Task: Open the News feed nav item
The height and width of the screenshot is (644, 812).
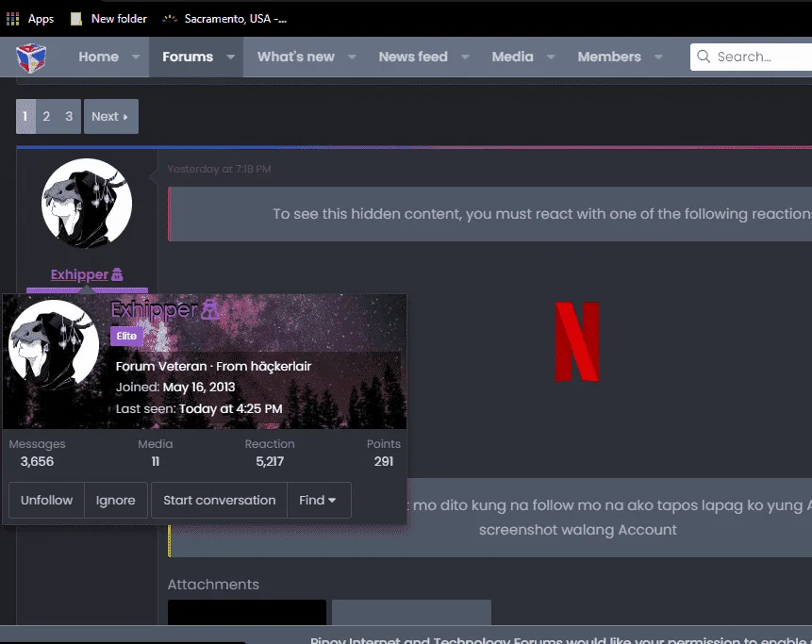Action: 413,57
